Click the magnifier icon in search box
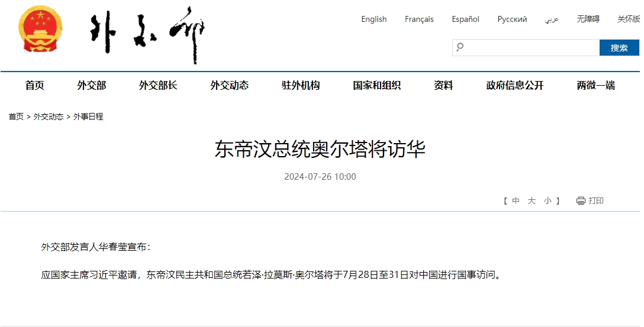Screen dimensions: 644x327 pos(461,47)
